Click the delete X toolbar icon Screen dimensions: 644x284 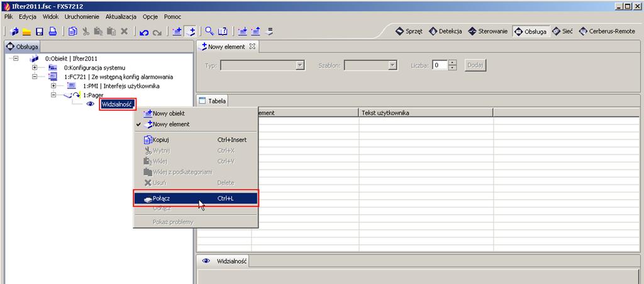click(x=124, y=31)
